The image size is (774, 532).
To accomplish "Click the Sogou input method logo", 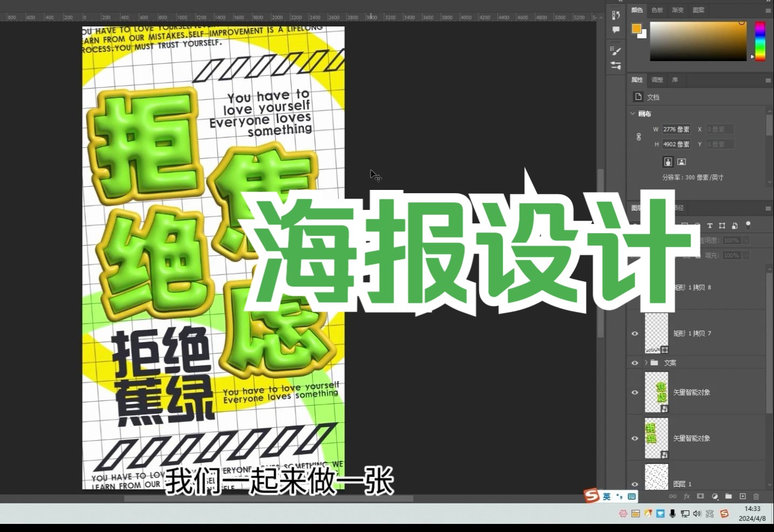I will (592, 496).
